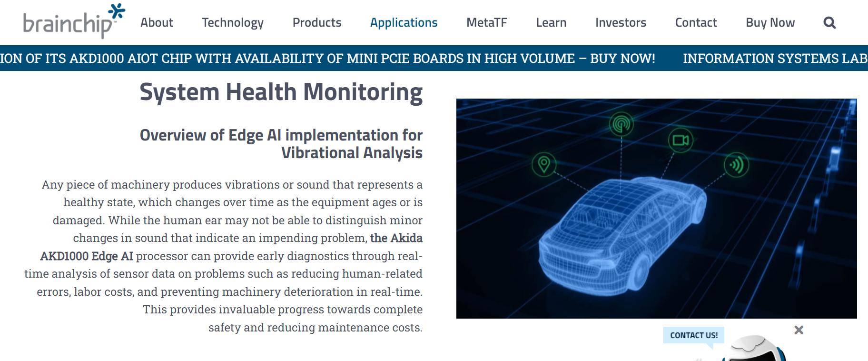Click the Buy Now navigation link
Screen dimensions: 868x361
[770, 23]
